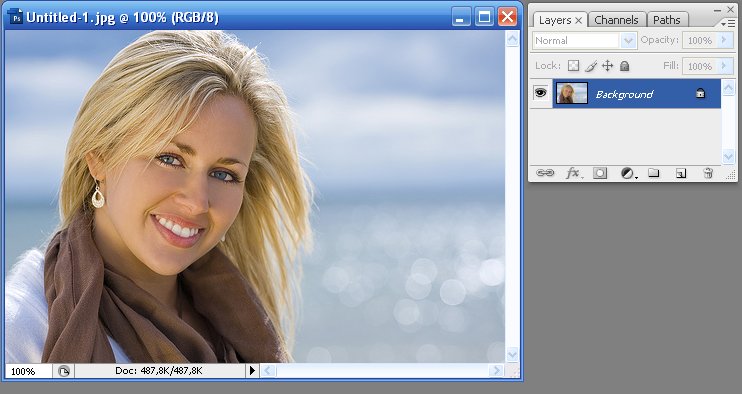Click the link layers icon

point(545,173)
